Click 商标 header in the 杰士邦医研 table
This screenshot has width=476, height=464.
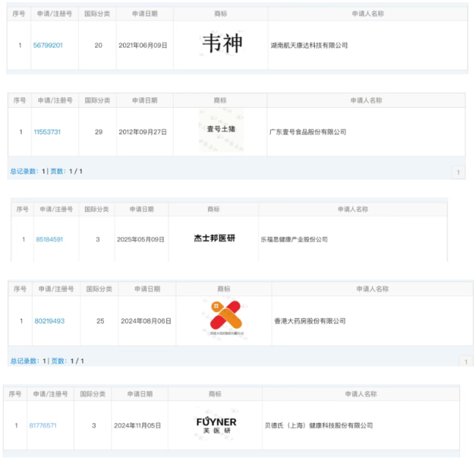pos(213,209)
